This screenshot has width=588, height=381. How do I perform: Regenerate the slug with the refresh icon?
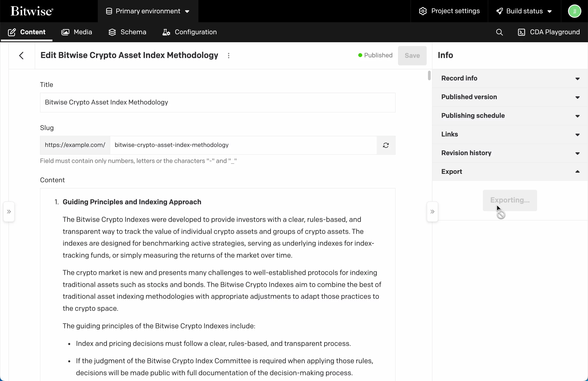point(386,145)
